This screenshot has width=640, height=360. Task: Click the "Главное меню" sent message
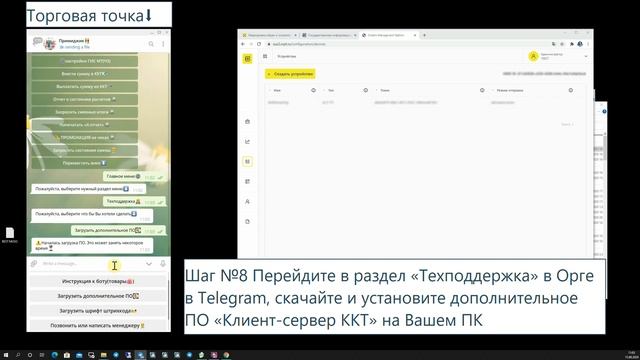point(134,176)
